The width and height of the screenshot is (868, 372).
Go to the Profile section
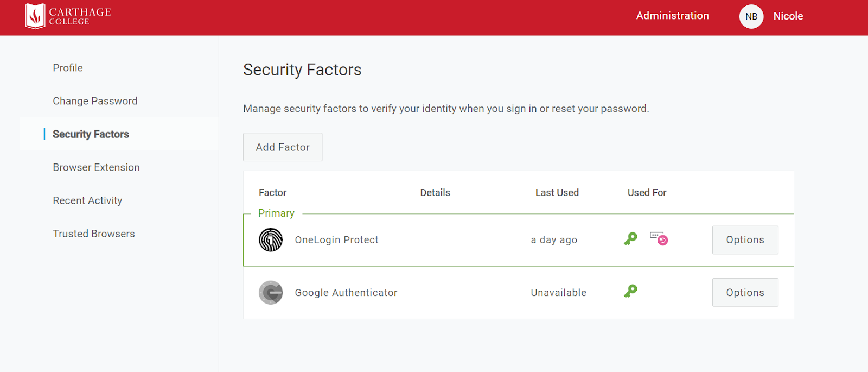68,68
